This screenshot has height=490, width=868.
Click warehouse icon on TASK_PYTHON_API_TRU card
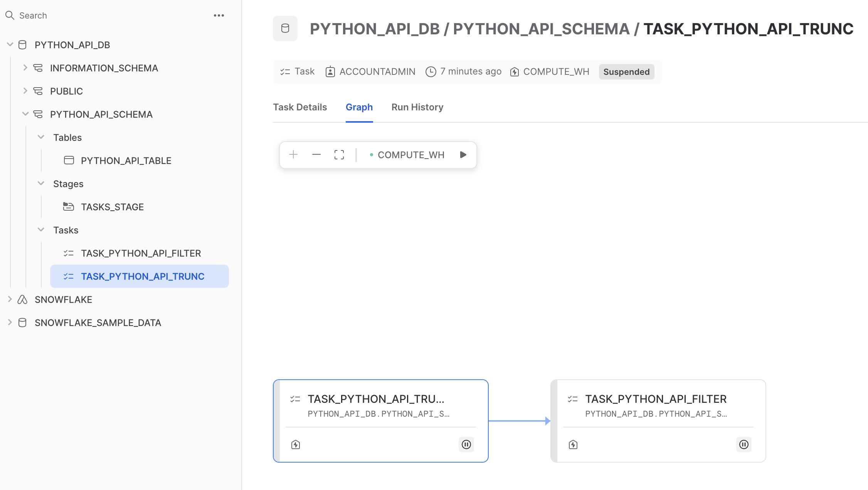coord(296,444)
